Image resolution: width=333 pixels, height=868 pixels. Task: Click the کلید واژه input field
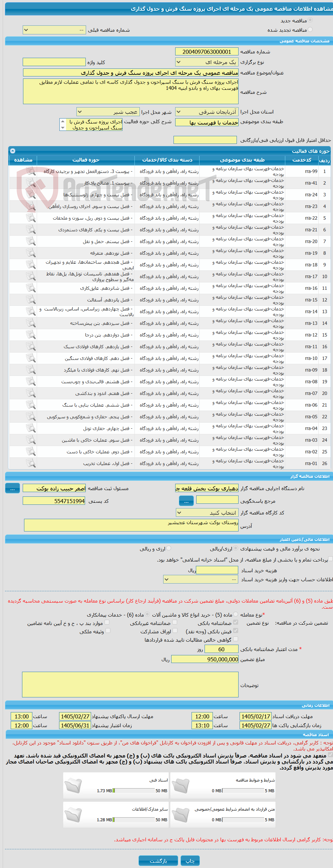tap(54, 62)
